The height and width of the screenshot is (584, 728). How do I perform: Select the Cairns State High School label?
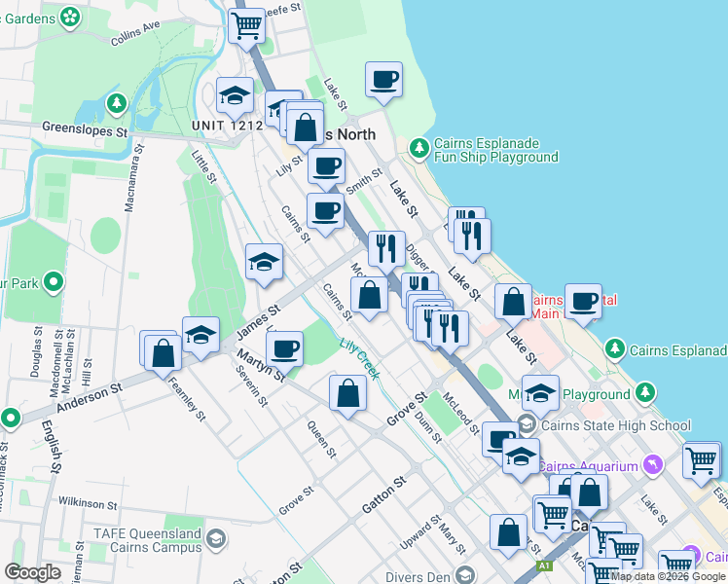click(x=616, y=425)
